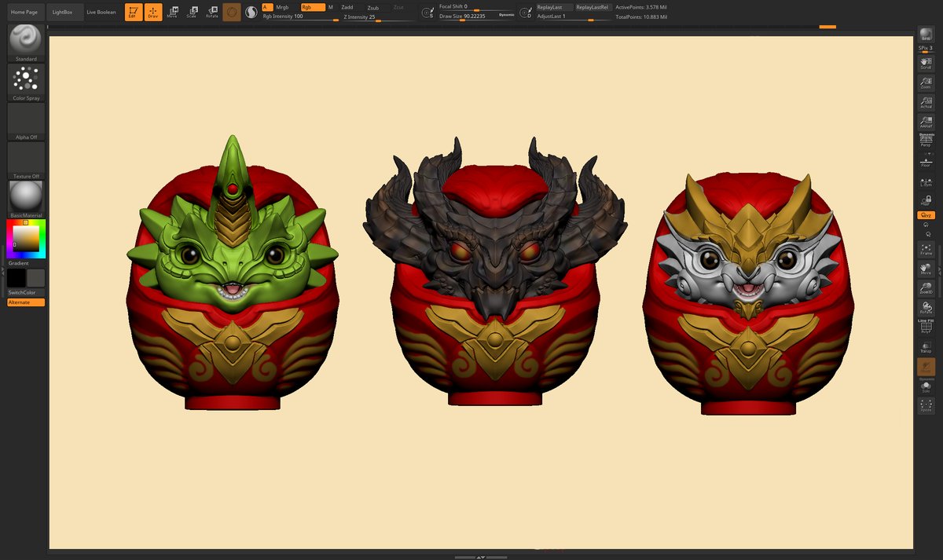The height and width of the screenshot is (560, 943).
Task: Toggle the Floor grid display
Action: (x=924, y=161)
